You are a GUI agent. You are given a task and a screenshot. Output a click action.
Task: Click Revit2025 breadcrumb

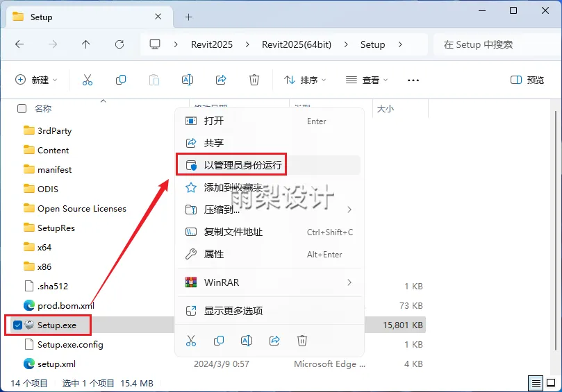pos(212,44)
